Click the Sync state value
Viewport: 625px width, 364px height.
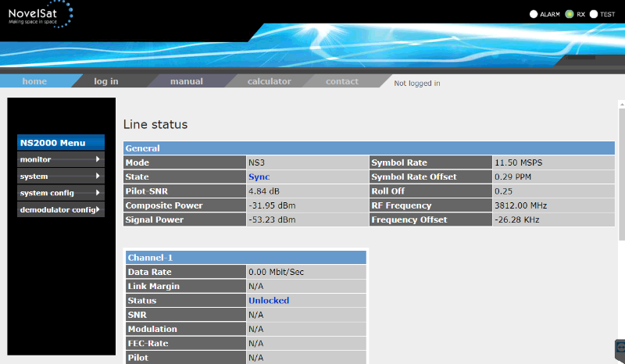click(259, 177)
